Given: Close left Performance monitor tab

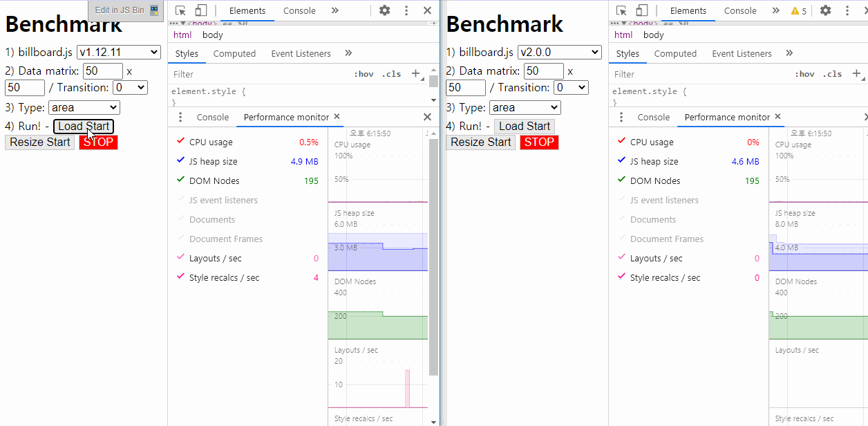Looking at the screenshot, I should pyautogui.click(x=337, y=117).
